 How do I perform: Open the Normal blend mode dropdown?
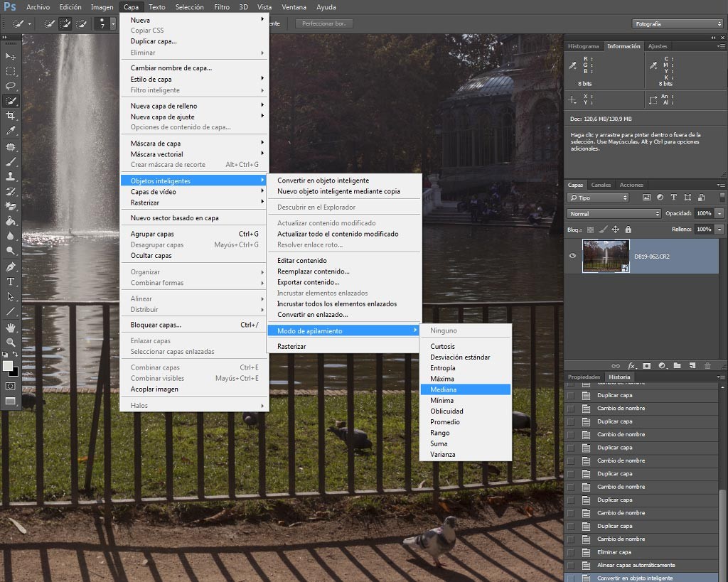click(x=614, y=213)
